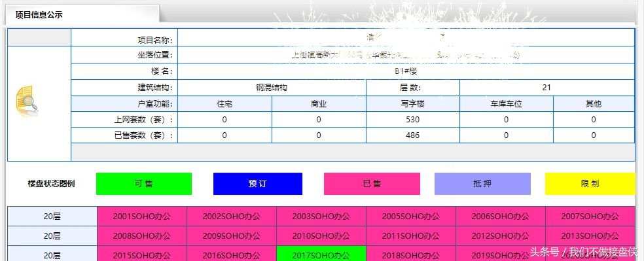Click the 其他 column header
644x261 pixels.
[x=594, y=104]
